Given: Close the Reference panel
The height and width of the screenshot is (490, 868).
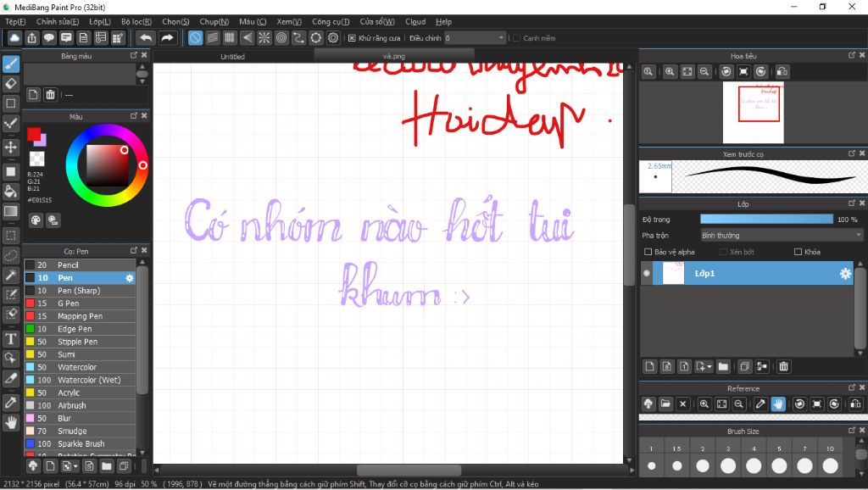Looking at the screenshot, I should (862, 387).
